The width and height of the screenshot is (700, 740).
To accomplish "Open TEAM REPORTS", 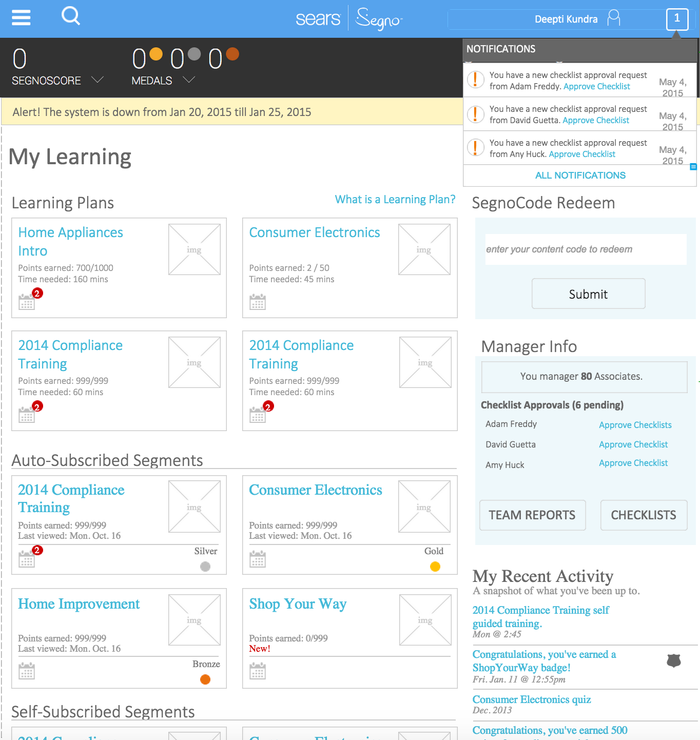I will point(533,515).
